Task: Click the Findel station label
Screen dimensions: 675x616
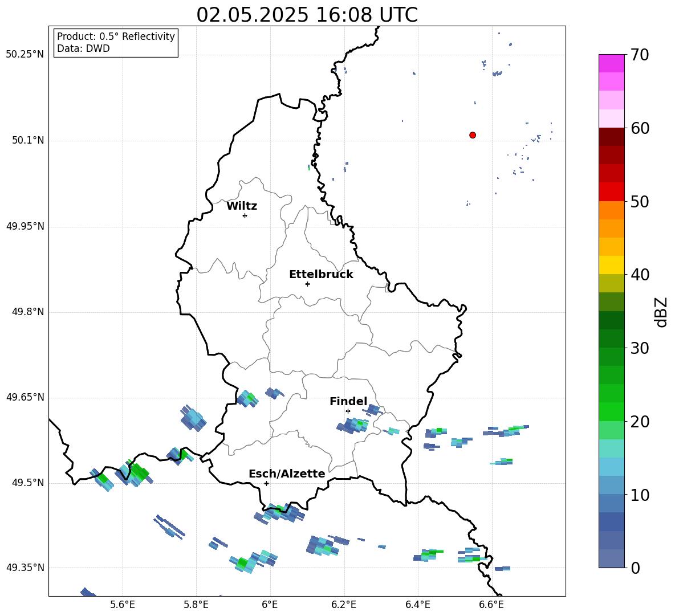Action: [348, 401]
